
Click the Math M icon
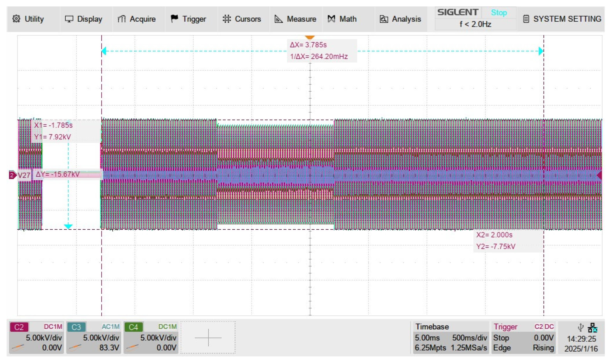tap(331, 19)
